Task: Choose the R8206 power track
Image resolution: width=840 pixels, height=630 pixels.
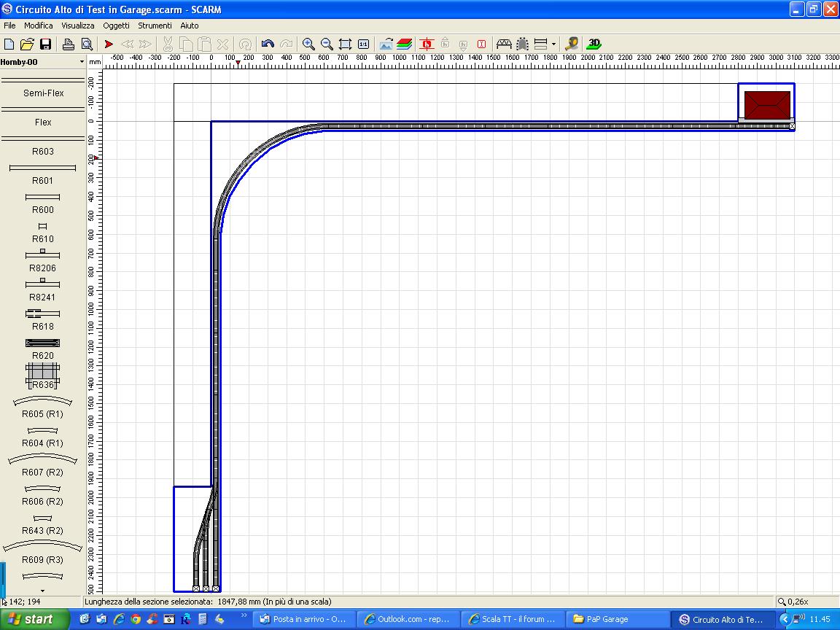Action: pyautogui.click(x=43, y=262)
